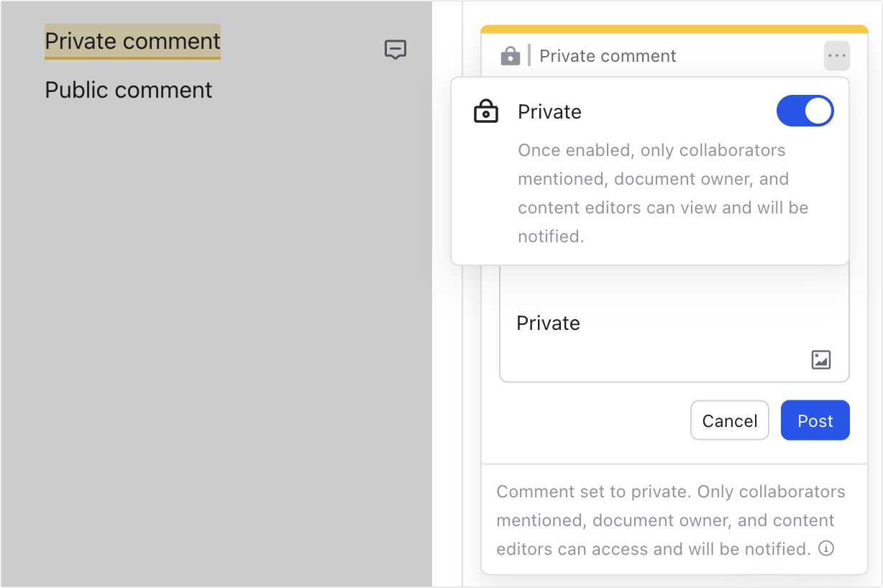Open comment options using the ellipsis icon

click(836, 55)
